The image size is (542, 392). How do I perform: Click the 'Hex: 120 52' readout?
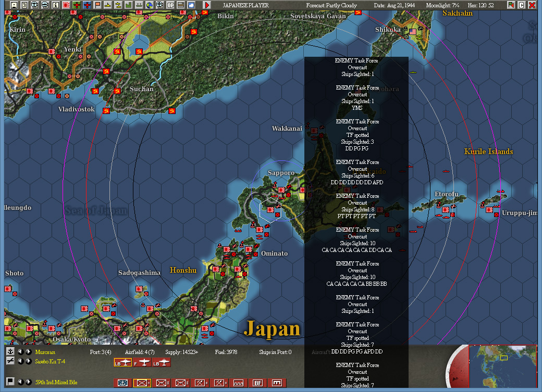coord(481,5)
